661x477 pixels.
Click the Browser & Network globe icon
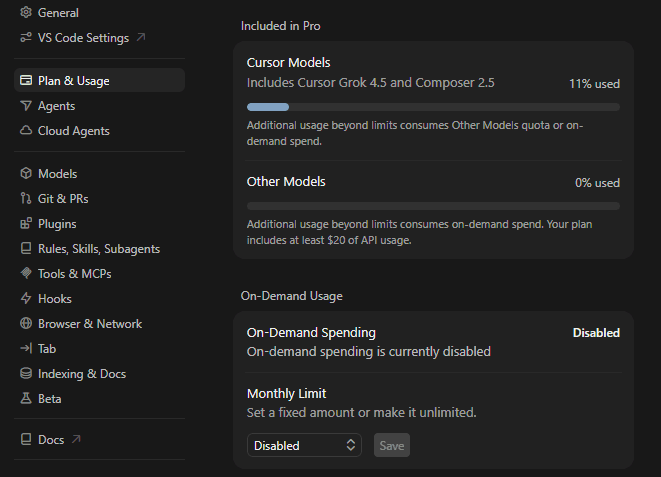26,323
